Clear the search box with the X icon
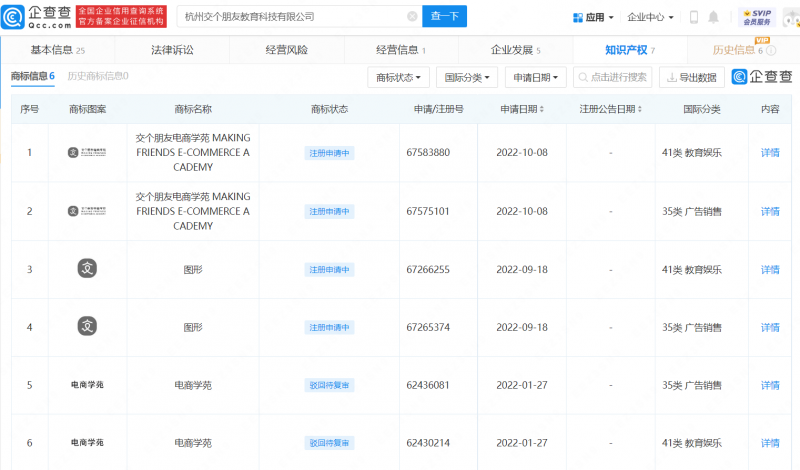Viewport: 800px width, 470px height. pos(413,17)
